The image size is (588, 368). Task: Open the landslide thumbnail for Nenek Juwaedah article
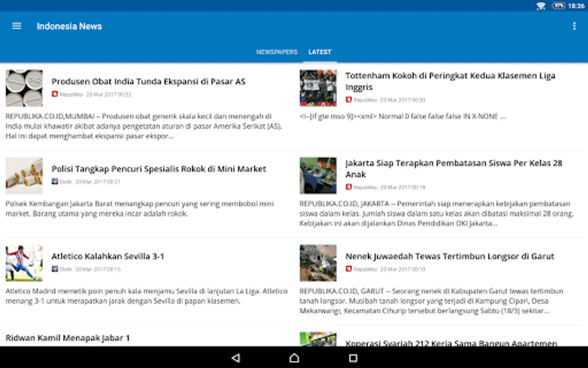coord(318,263)
